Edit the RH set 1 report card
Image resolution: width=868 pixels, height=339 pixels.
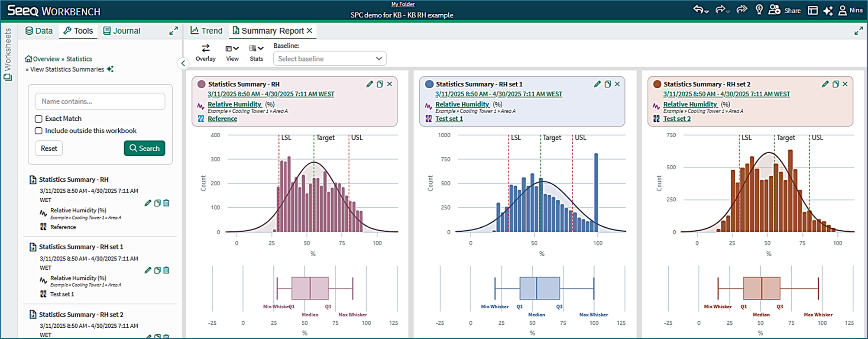point(597,84)
